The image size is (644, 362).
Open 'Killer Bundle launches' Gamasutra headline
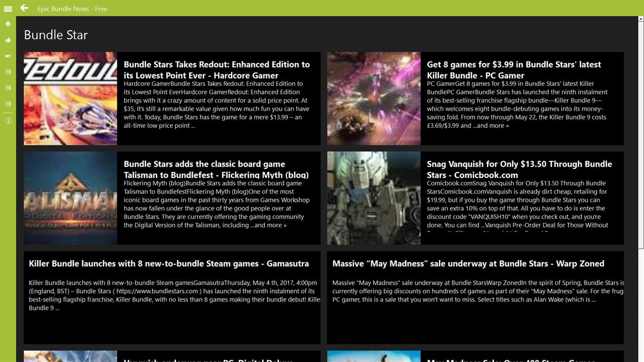point(169,264)
